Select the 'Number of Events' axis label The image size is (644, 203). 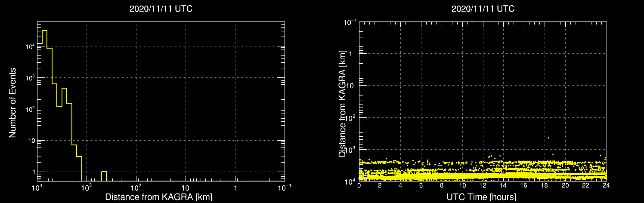coord(12,102)
